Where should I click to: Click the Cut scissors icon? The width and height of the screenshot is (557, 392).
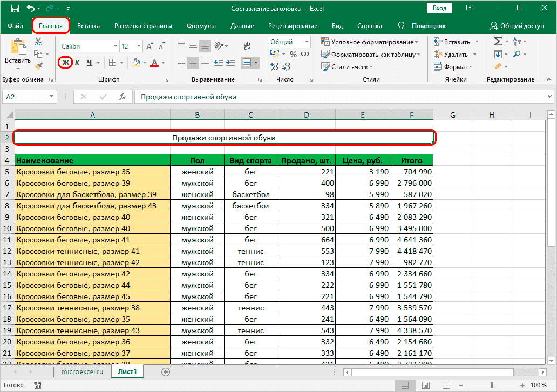pos(38,42)
